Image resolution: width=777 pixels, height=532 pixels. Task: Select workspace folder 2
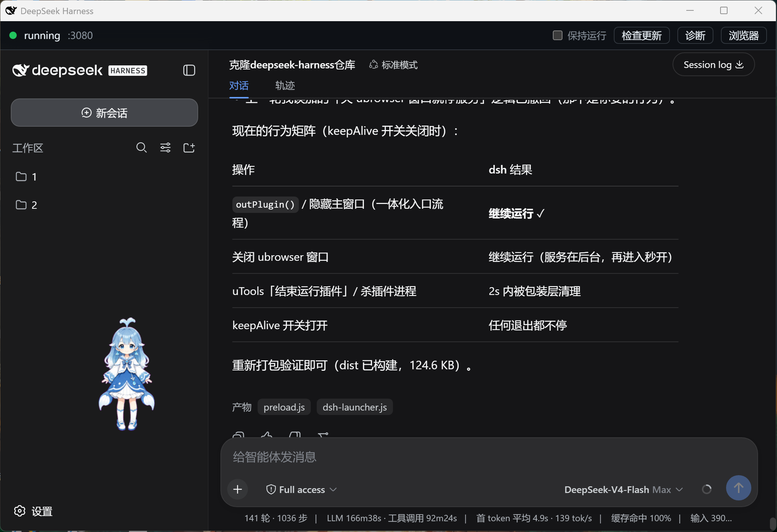(104, 205)
